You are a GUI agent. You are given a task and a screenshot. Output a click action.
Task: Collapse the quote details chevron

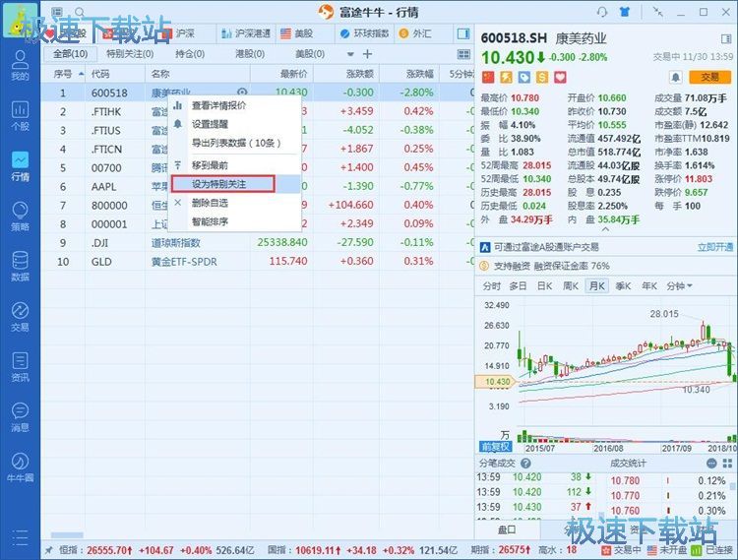605,229
